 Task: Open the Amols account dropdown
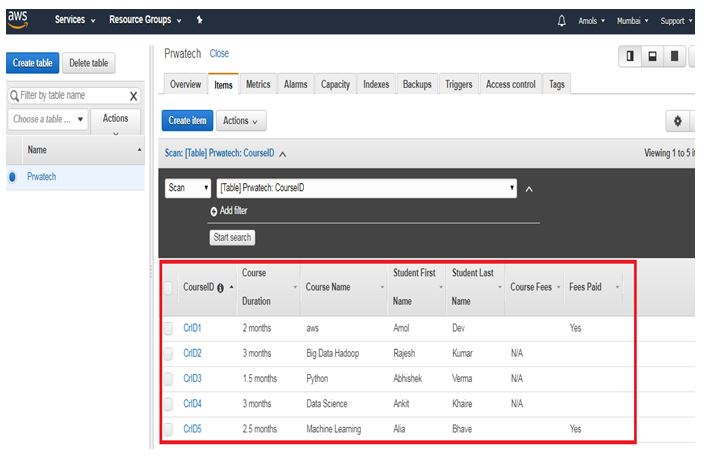pyautogui.click(x=591, y=21)
